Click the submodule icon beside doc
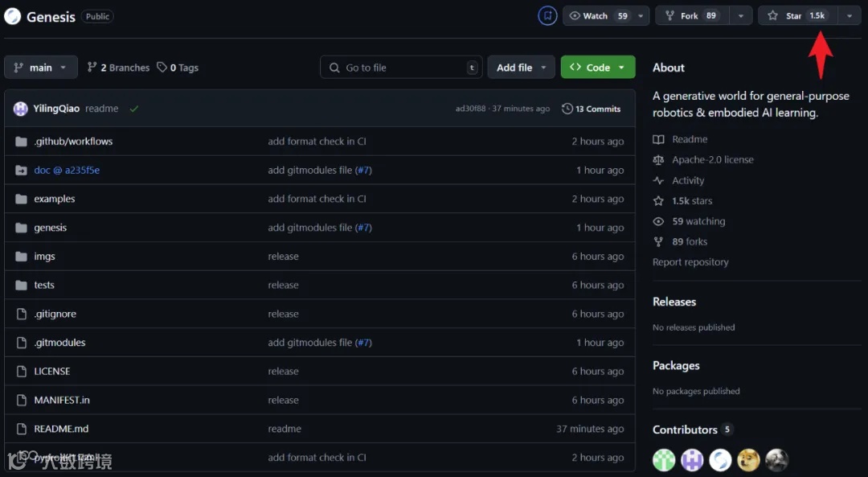Viewport: 868px width, 477px height. coord(21,170)
